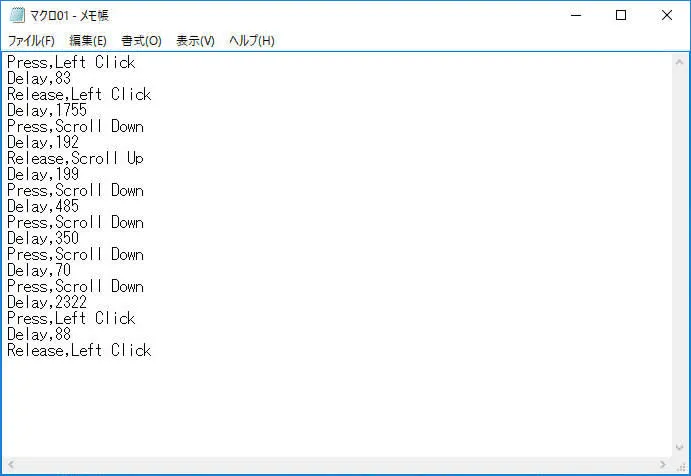This screenshot has width=691, height=476.
Task: Click the line 'Delay,83'
Action: (39, 78)
